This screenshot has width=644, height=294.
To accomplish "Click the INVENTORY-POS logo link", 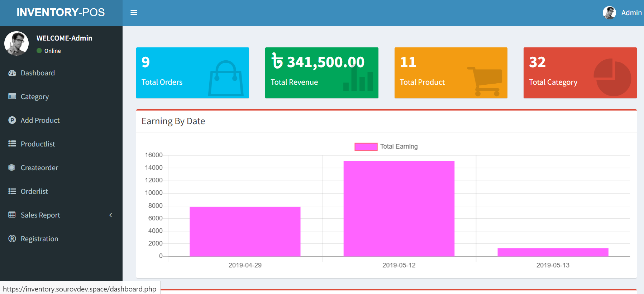I will tap(61, 13).
